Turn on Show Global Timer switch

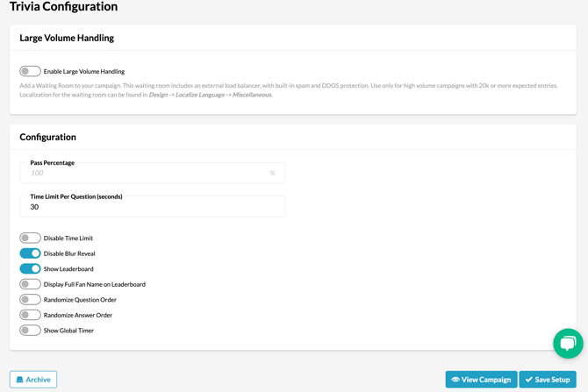(x=30, y=330)
